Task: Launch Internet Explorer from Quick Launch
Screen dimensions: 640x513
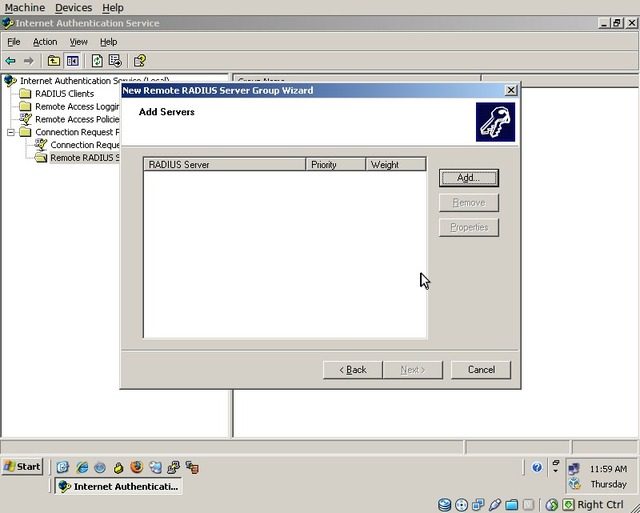Action: (82, 467)
